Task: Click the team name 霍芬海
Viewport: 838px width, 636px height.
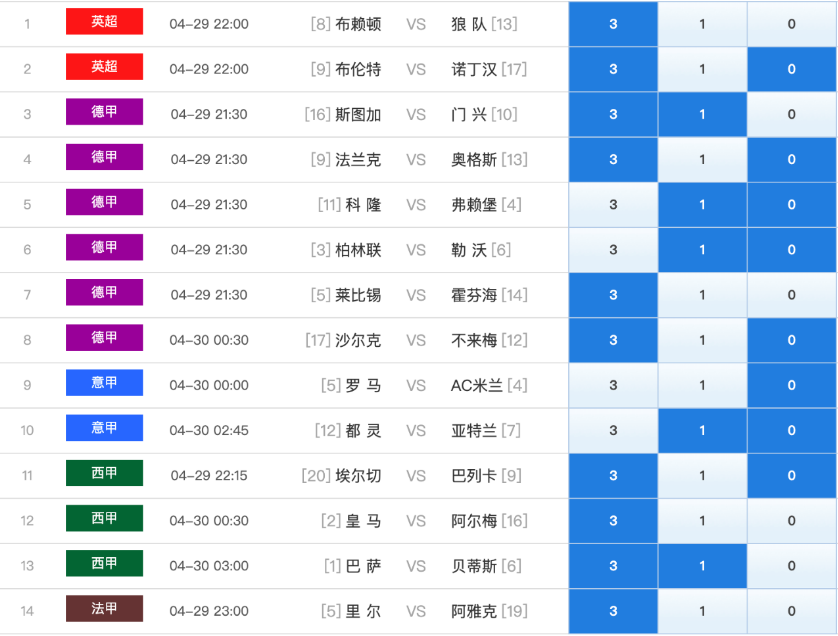Action: [x=474, y=295]
